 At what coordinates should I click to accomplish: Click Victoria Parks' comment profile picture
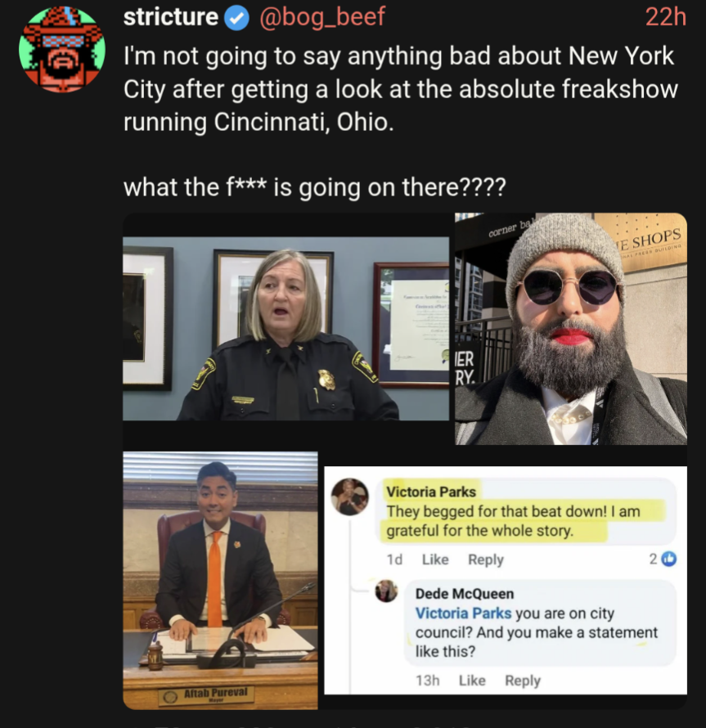tap(350, 497)
